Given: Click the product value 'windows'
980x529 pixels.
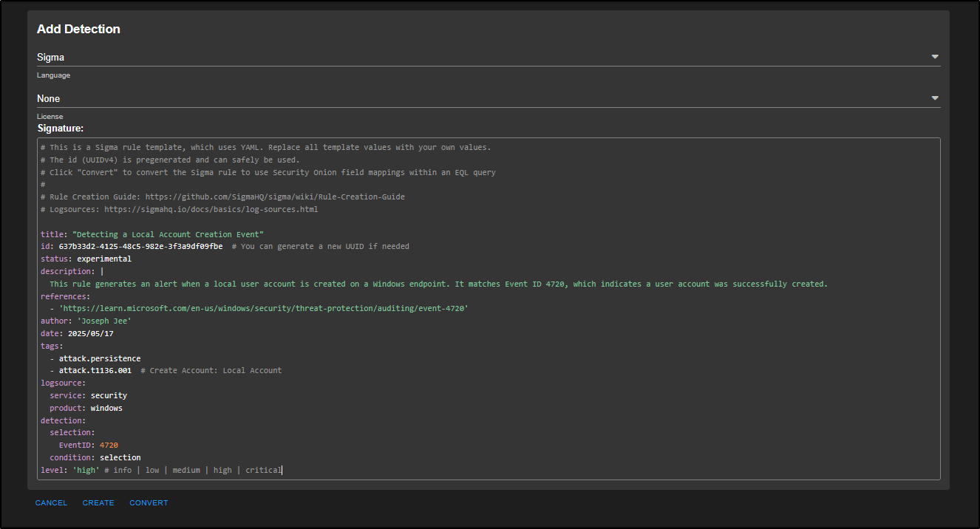Looking at the screenshot, I should 106,408.
